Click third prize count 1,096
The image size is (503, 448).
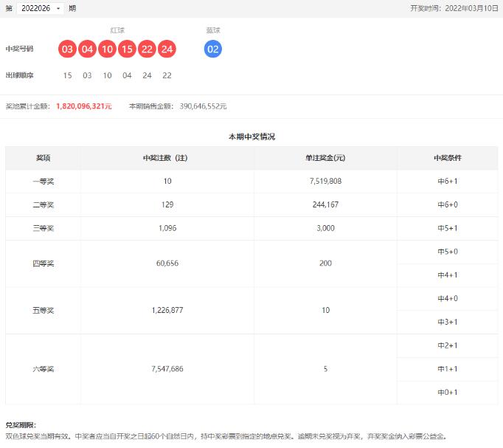(x=167, y=228)
